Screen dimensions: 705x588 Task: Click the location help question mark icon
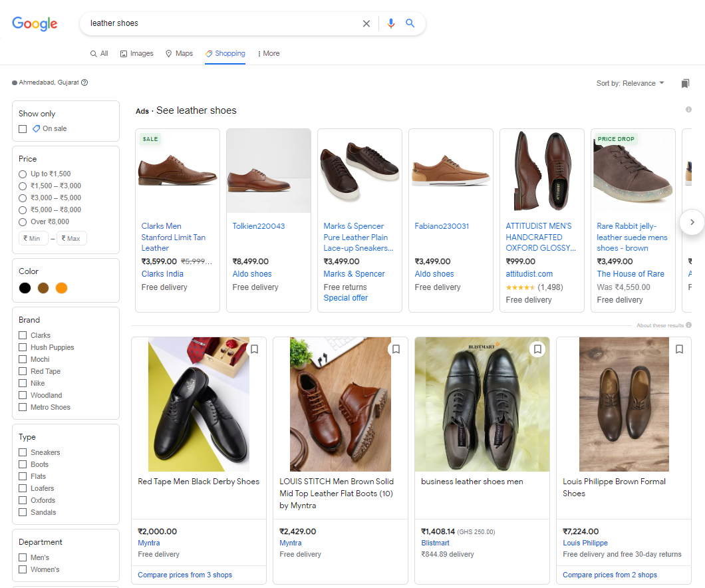(84, 82)
